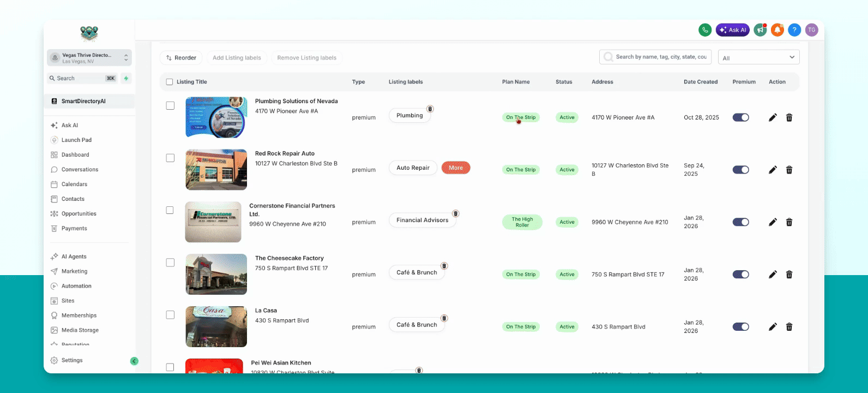Remove Café & Brunch label on Cheesecake Factory
The height and width of the screenshot is (393, 868).
444,266
